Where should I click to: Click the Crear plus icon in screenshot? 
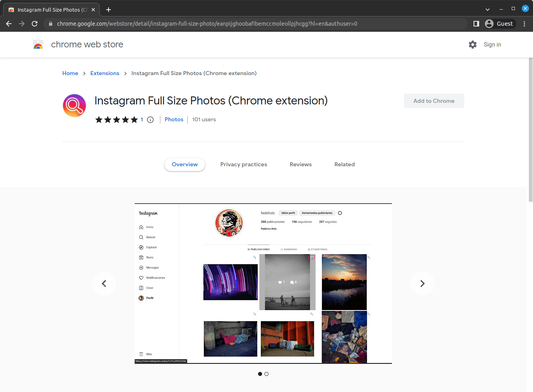[141, 288]
